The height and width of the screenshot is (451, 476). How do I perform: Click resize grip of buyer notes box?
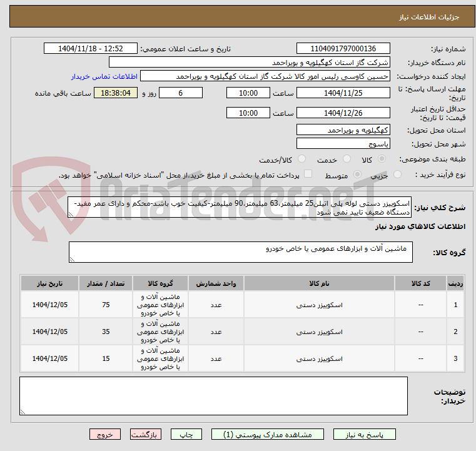pos(23,412)
